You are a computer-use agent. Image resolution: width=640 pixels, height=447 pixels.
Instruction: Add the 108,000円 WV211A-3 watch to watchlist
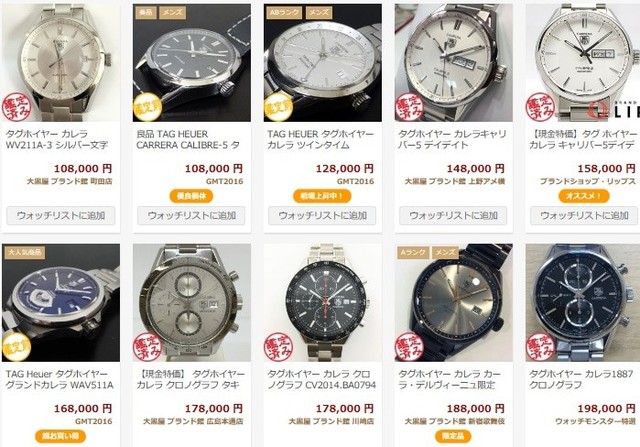[x=61, y=216]
